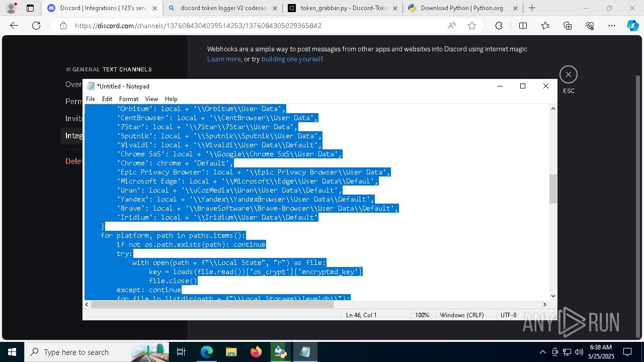
Task: Close Discord settings with ESC circle button
Action: [569, 74]
